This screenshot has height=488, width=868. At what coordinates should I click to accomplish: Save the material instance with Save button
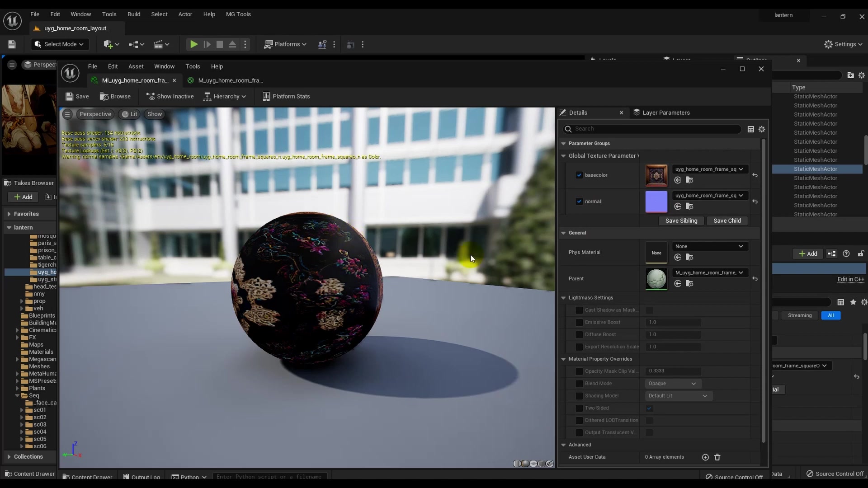point(77,96)
